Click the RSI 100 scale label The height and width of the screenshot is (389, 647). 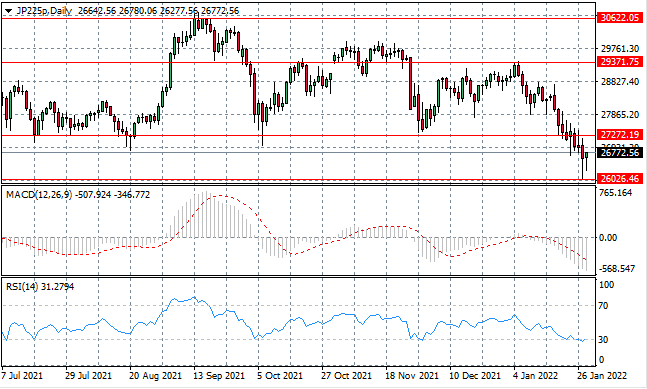click(x=606, y=285)
